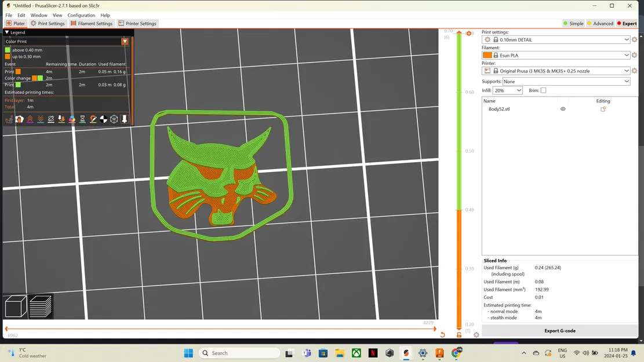The width and height of the screenshot is (644, 362).
Task: Open Windows Start menu
Action: [188, 353]
